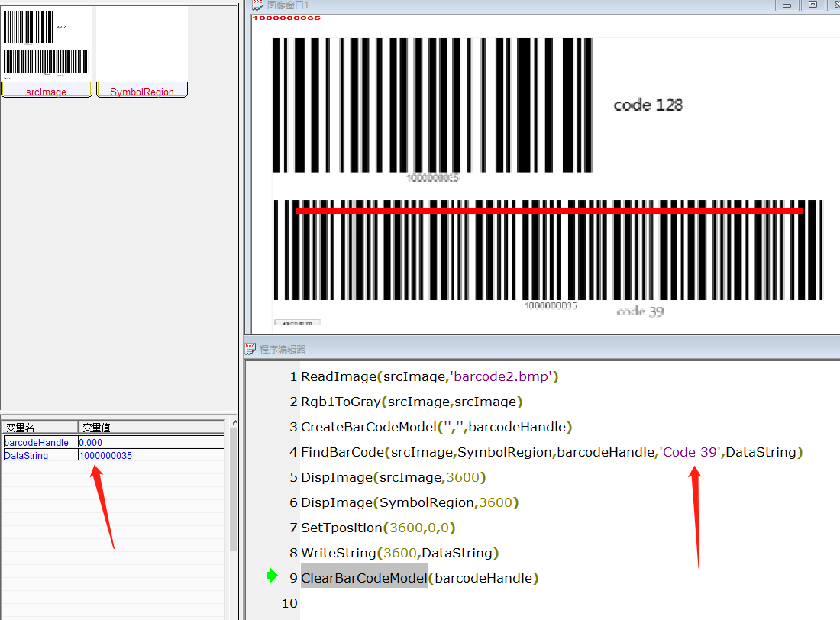Click the variable table scrollbar thumb

click(234, 489)
